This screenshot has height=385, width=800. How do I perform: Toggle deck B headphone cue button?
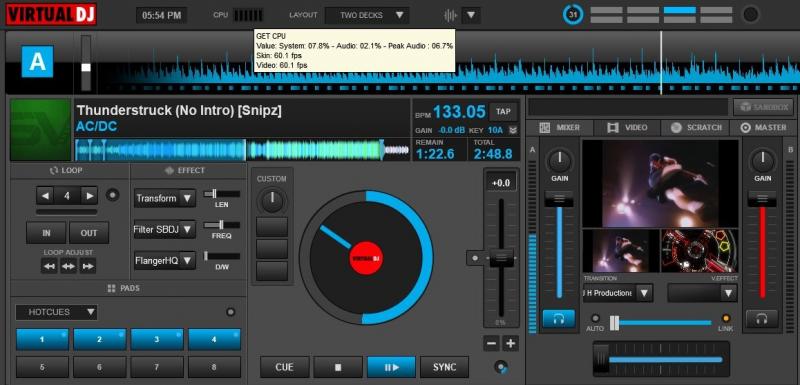(x=762, y=319)
